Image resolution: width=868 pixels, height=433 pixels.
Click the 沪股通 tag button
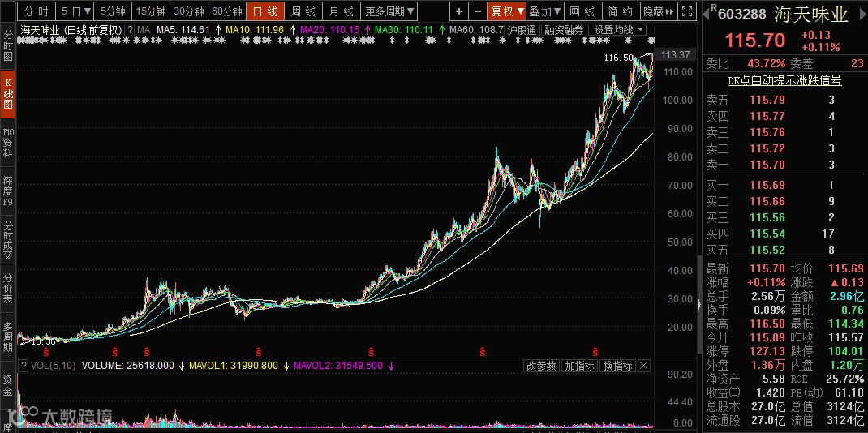tap(522, 30)
